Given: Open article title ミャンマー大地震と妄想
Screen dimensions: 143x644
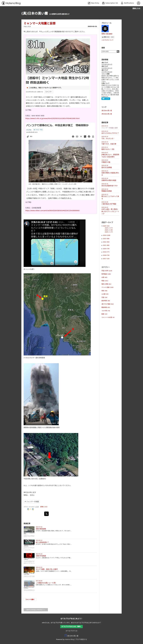Looking at the screenshot, I should tap(40, 23).
